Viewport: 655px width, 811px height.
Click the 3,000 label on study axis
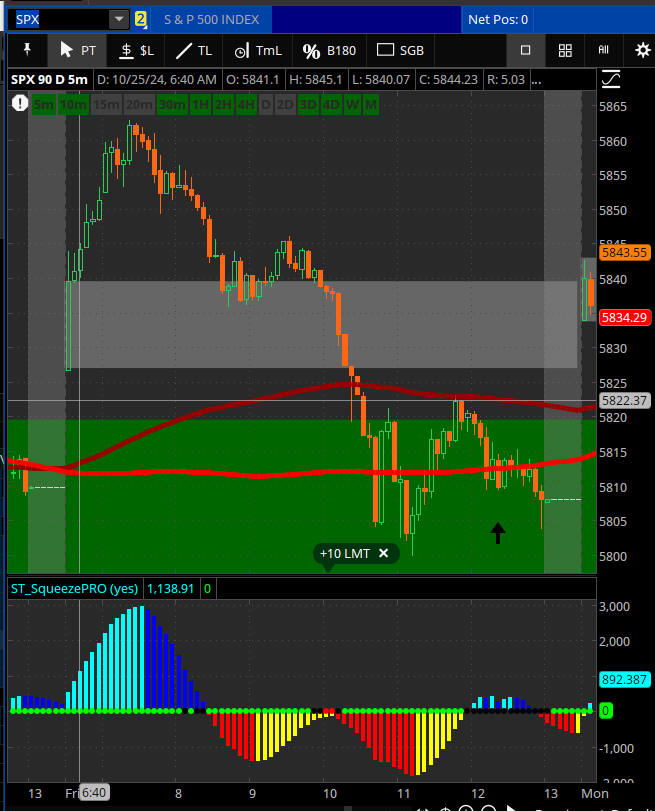tap(615, 606)
